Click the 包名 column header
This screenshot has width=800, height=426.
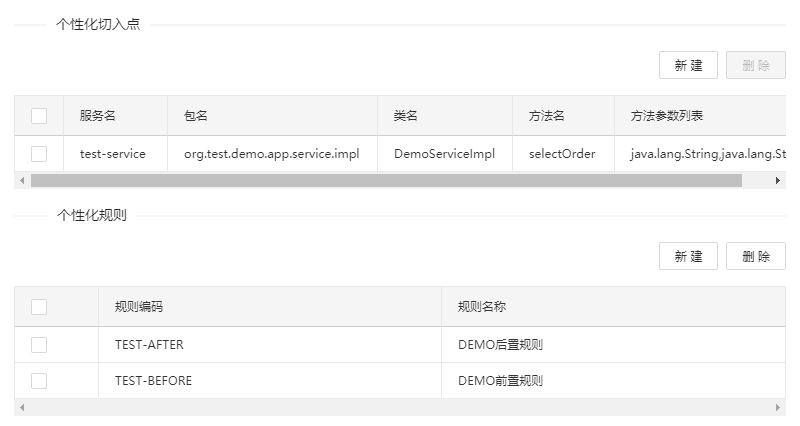[x=272, y=116]
